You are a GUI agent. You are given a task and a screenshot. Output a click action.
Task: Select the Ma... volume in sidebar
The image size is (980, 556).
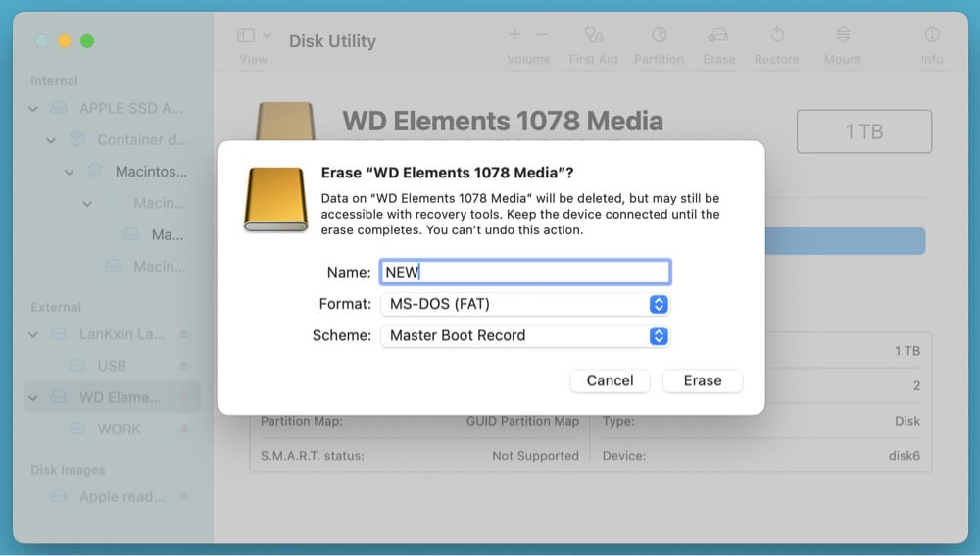click(x=167, y=235)
